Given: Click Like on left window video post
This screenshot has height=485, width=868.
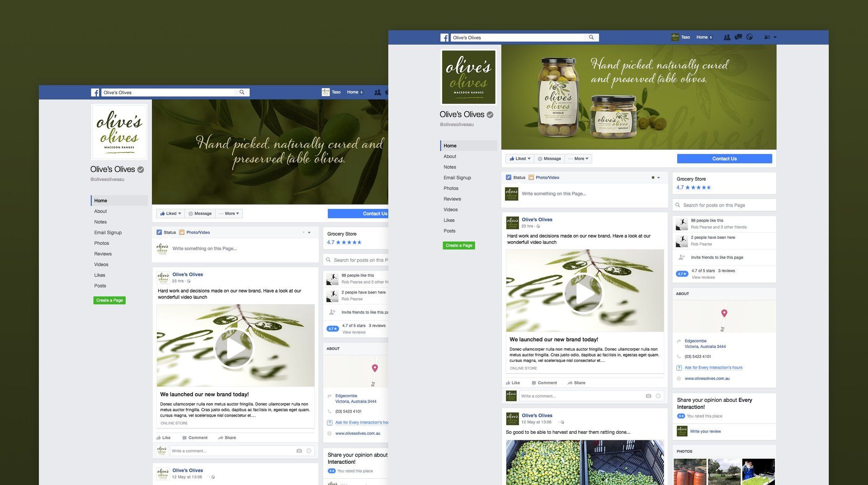Looking at the screenshot, I should (164, 437).
